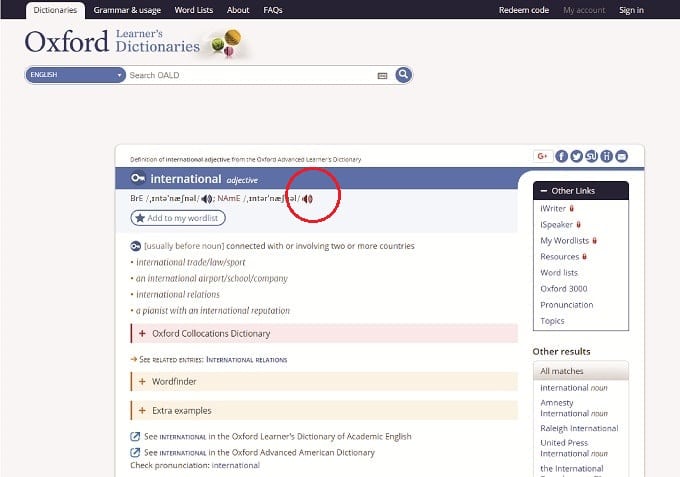The image size is (680, 477).
Task: Click example 'international relations'
Action: coord(178,294)
